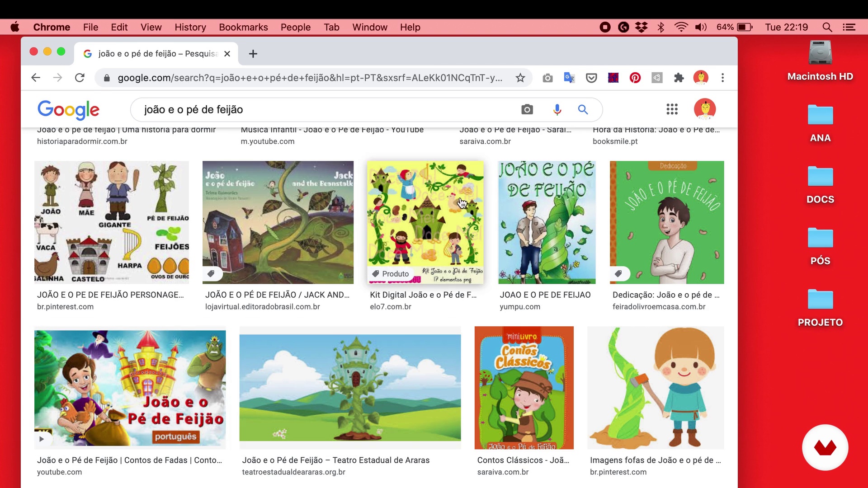The height and width of the screenshot is (488, 868).
Task: Select the PÓS folder on desktop
Action: [x=820, y=238]
